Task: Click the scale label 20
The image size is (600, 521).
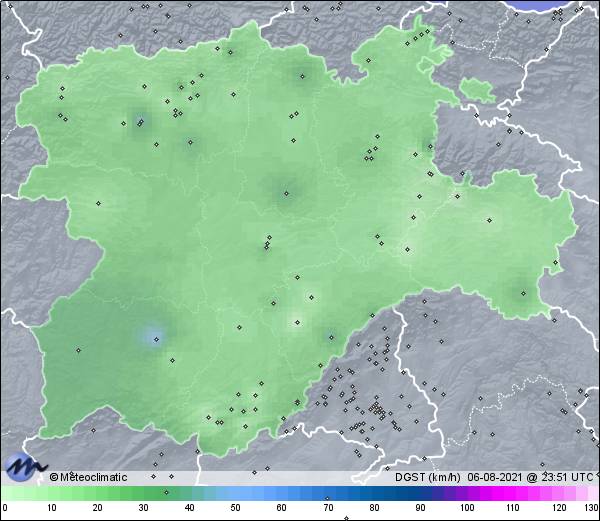Action: (98, 508)
